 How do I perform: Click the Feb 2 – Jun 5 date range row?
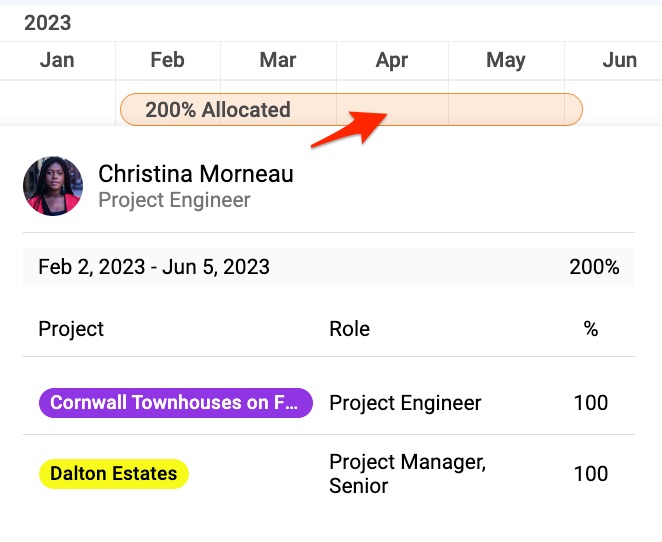pyautogui.click(x=329, y=267)
